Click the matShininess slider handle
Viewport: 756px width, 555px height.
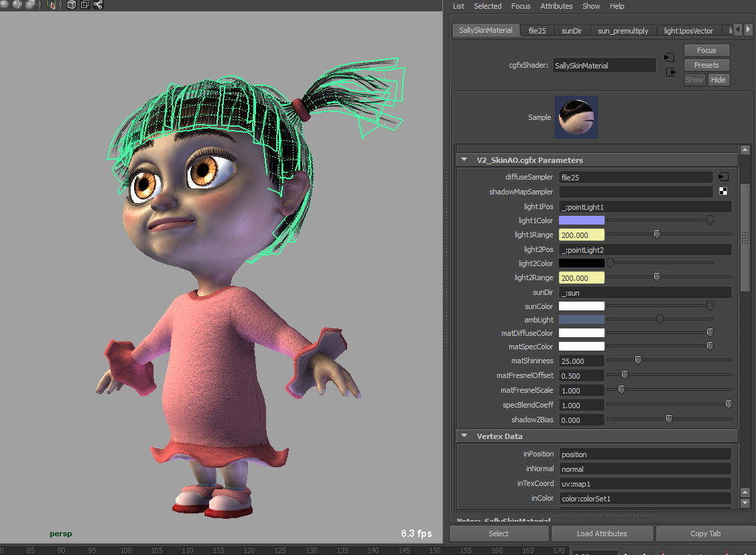[x=638, y=360]
